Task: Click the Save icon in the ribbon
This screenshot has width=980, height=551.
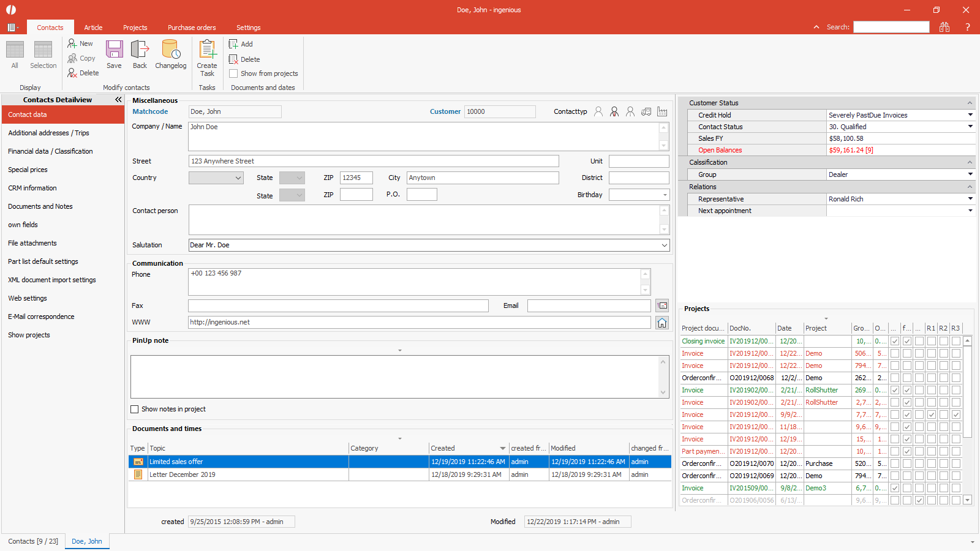Action: [x=114, y=54]
